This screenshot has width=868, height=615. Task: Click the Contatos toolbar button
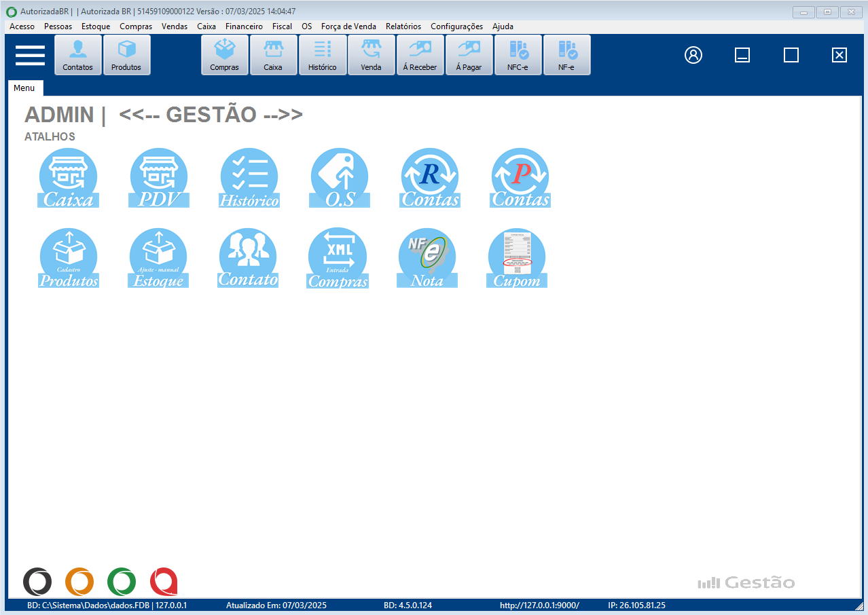coord(78,55)
